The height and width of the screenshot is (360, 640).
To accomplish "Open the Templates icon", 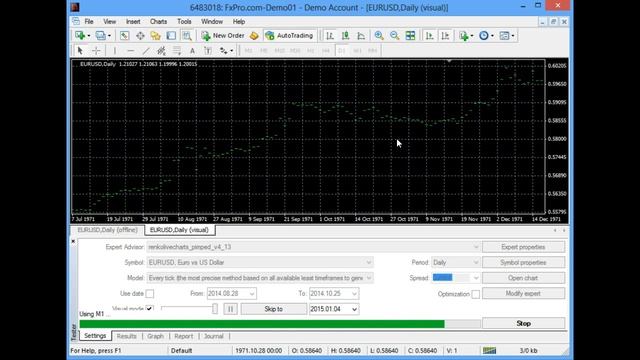I will 504,36.
